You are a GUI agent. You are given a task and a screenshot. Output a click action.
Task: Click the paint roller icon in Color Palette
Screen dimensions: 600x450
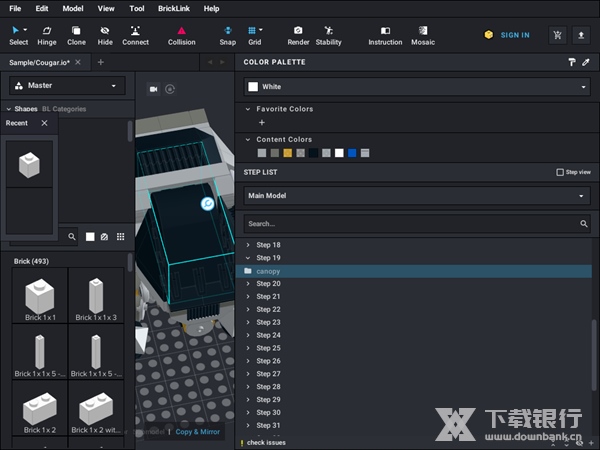[x=572, y=62]
